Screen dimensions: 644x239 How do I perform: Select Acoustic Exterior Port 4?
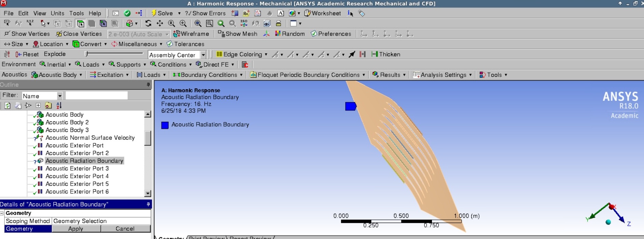(77, 176)
